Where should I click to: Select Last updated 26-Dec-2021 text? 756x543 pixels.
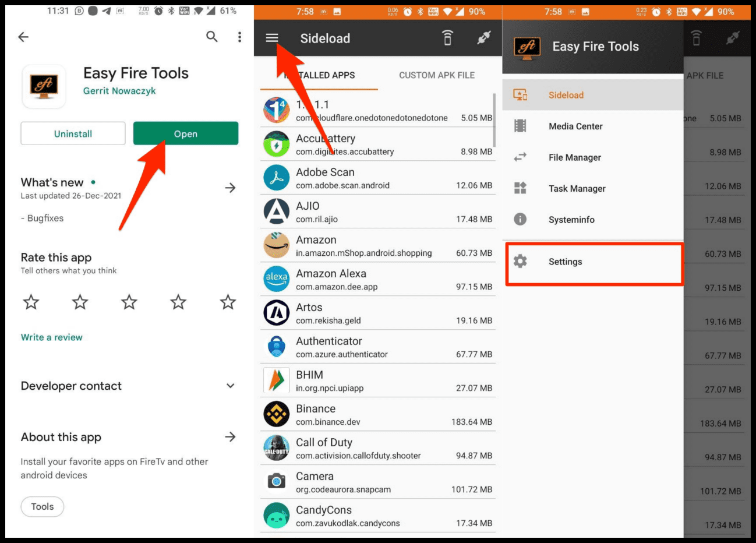pyautogui.click(x=71, y=196)
